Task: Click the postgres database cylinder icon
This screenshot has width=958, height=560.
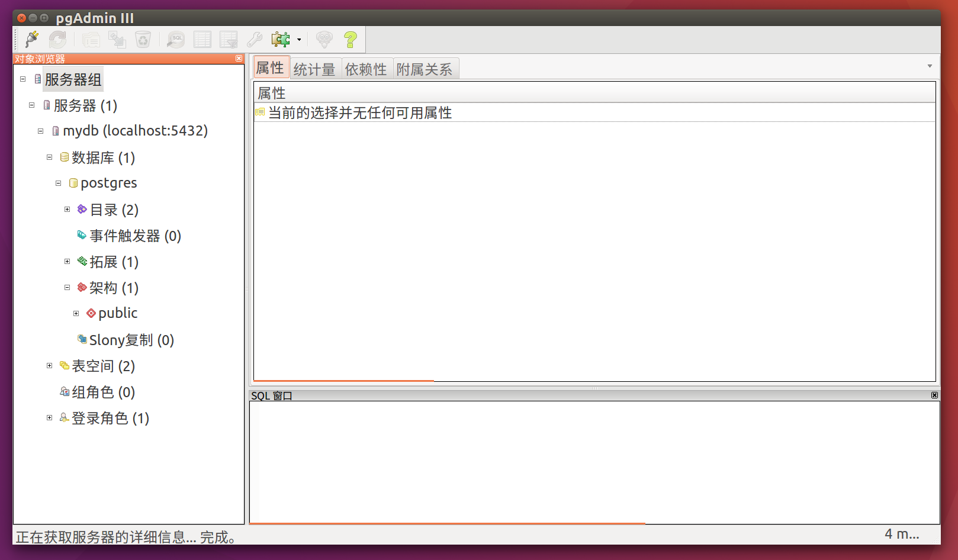Action: point(73,183)
